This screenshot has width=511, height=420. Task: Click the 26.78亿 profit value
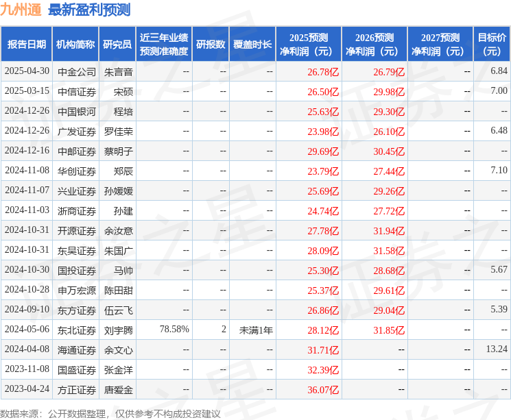tap(323, 72)
